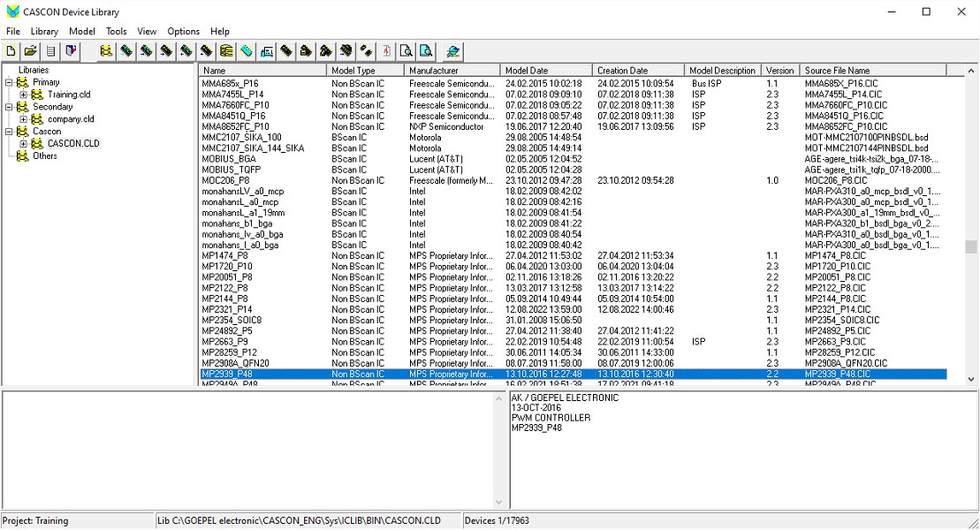Click the cyan tilted chip toolbar icon
The width and height of the screenshot is (980, 530).
click(x=247, y=51)
